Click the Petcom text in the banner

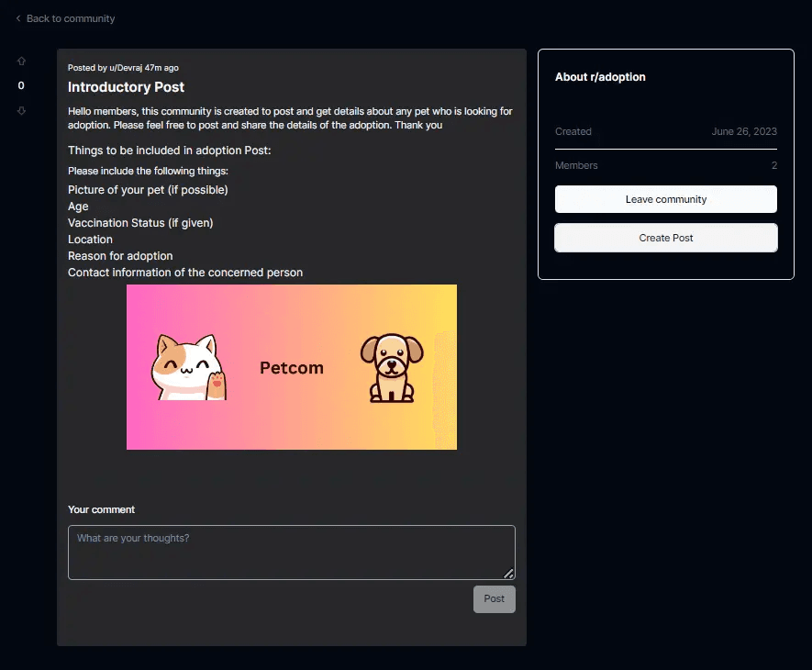(292, 368)
